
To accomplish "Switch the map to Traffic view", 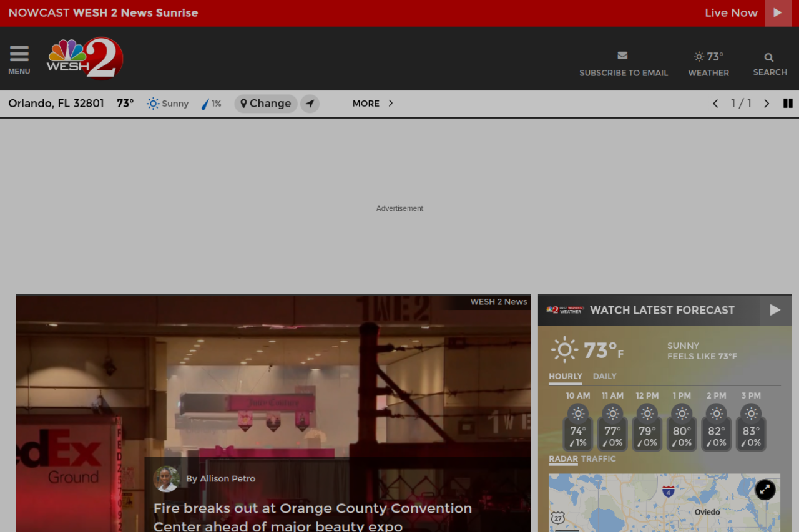I will point(598,459).
